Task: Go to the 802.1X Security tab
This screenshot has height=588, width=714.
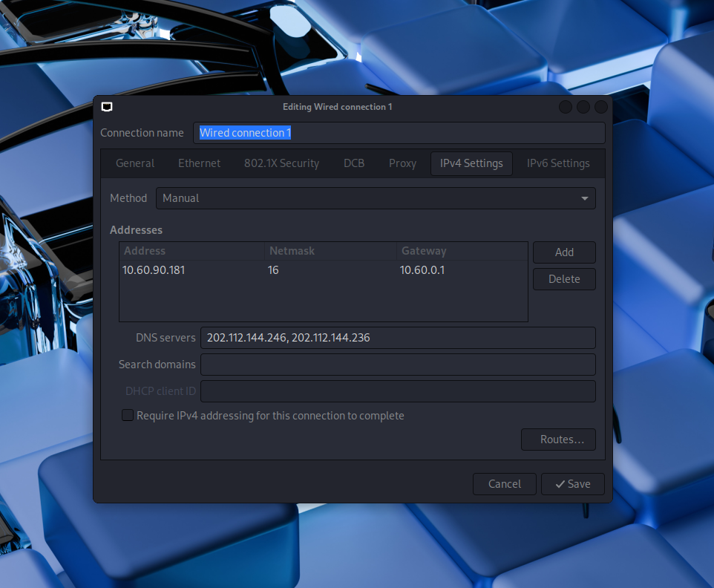Action: click(281, 163)
